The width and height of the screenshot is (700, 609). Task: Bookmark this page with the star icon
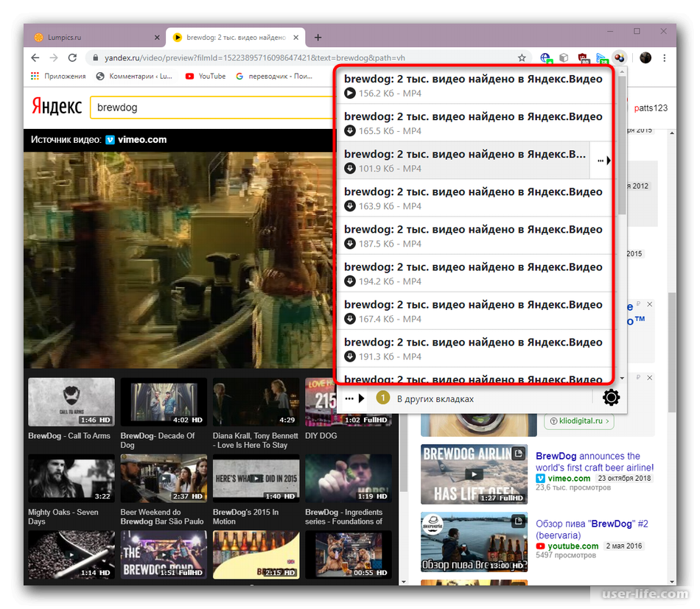522,57
